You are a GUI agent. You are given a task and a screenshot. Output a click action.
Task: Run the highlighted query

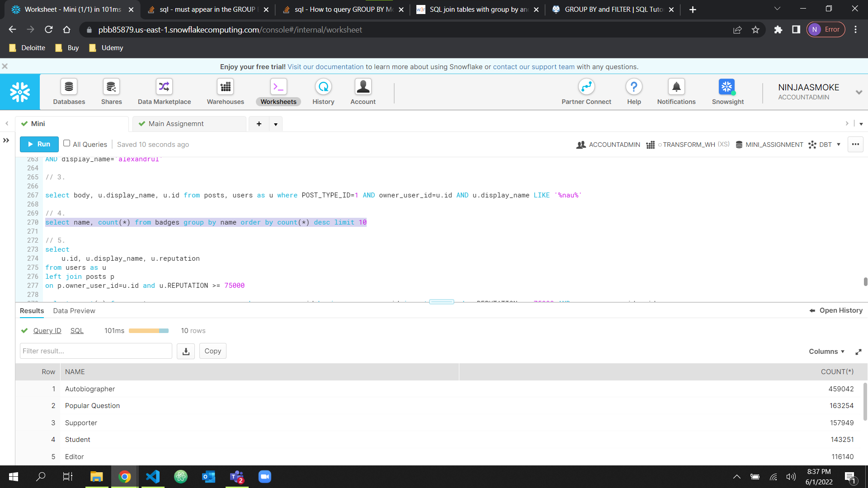pyautogui.click(x=39, y=144)
